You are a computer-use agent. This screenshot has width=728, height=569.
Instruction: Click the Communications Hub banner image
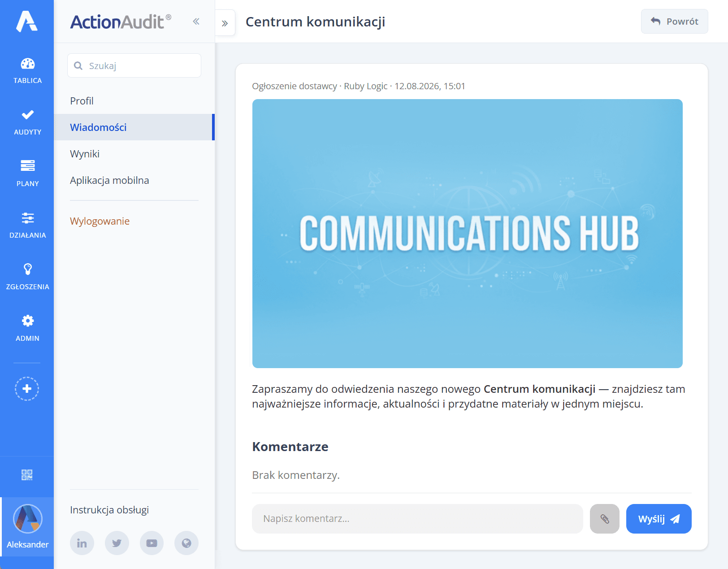click(467, 234)
